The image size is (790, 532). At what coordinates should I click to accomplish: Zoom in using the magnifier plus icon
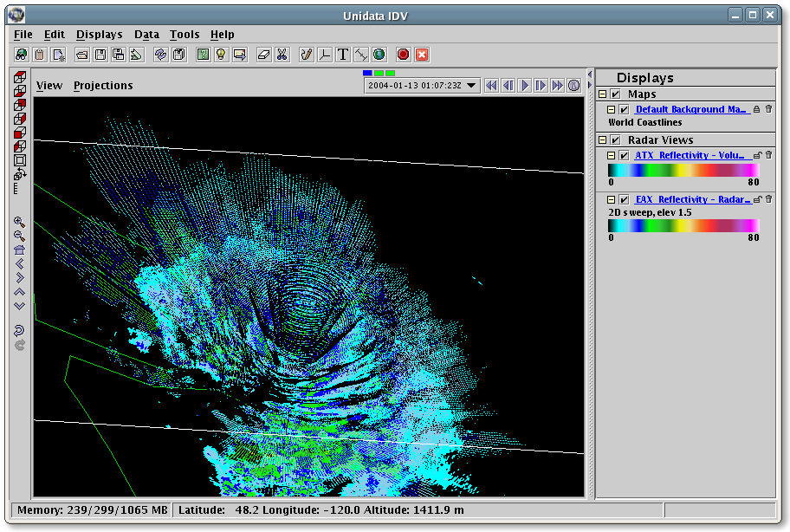pyautogui.click(x=19, y=222)
